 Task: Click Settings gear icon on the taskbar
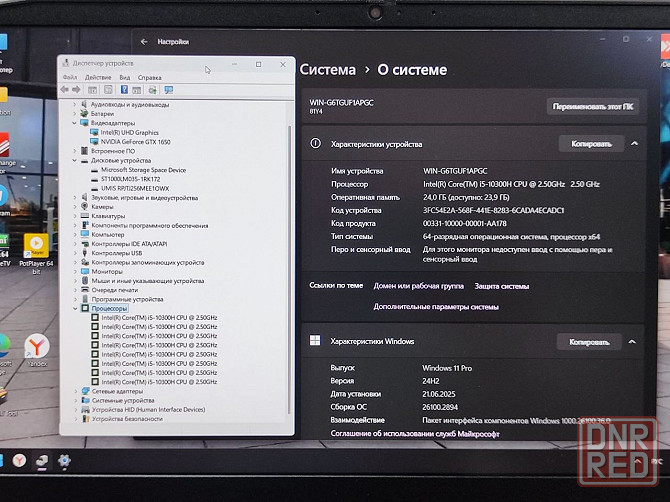click(x=64, y=461)
